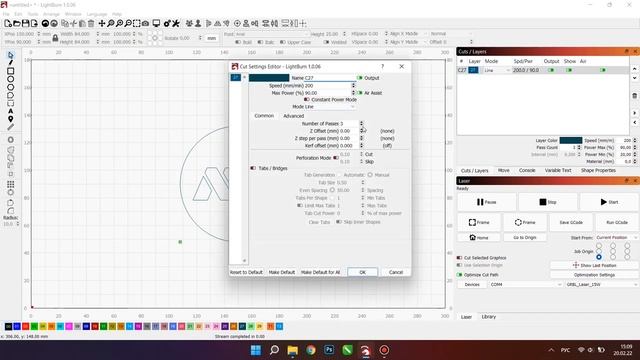Open Preview monitor icon
The height and width of the screenshot is (360, 640).
(156, 24)
